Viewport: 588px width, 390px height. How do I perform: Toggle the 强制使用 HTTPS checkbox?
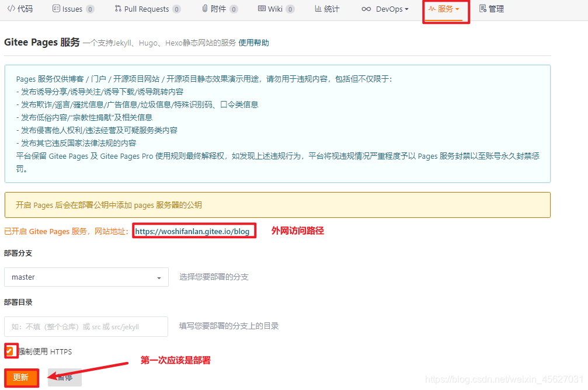tap(9, 351)
